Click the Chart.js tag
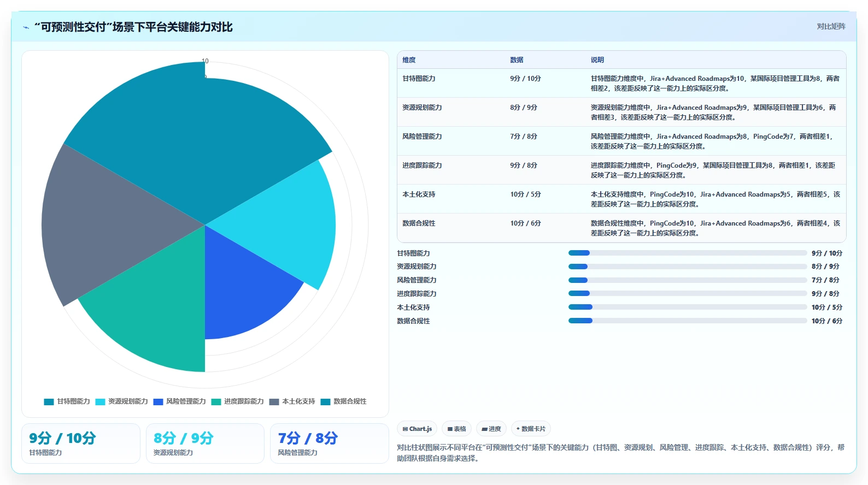The image size is (868, 485). click(417, 429)
